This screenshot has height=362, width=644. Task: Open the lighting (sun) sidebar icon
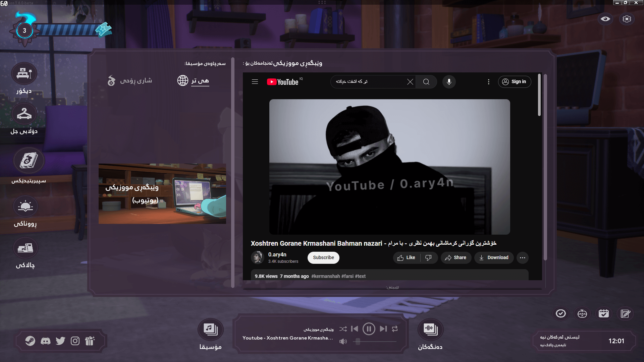point(25,206)
